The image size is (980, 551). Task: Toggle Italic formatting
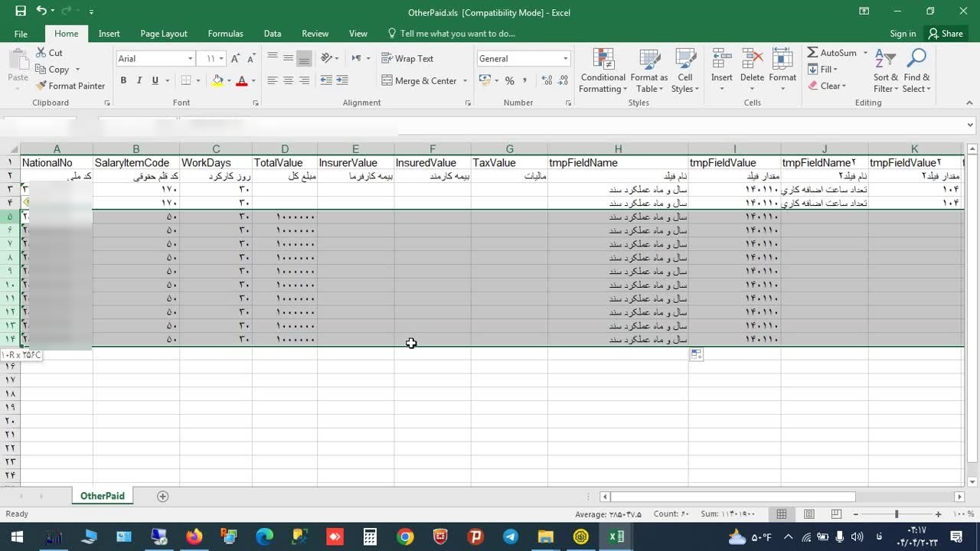[x=139, y=80]
